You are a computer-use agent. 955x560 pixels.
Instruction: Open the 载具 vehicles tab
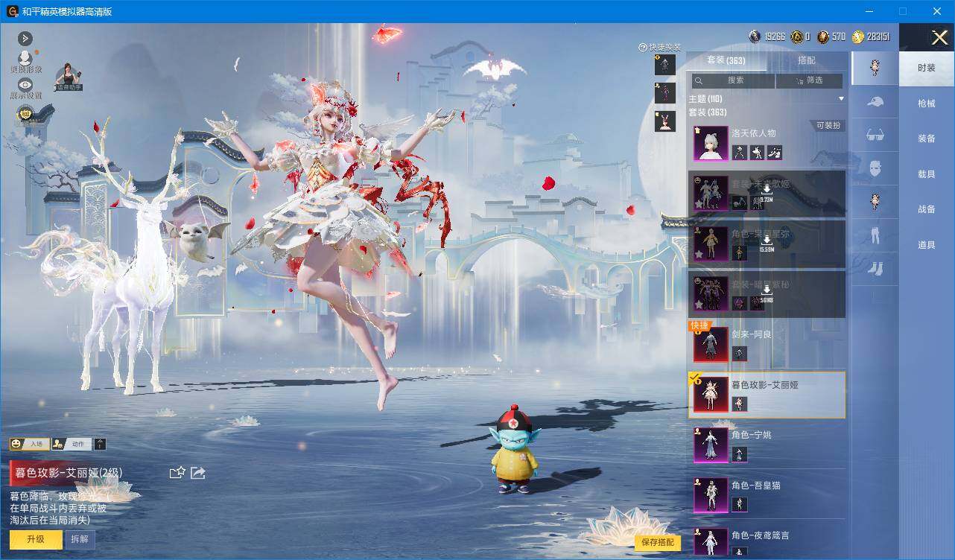coord(927,174)
